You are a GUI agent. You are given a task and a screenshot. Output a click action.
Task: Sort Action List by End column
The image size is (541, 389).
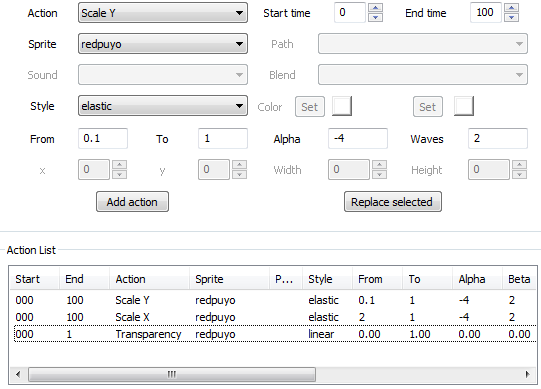click(85, 279)
